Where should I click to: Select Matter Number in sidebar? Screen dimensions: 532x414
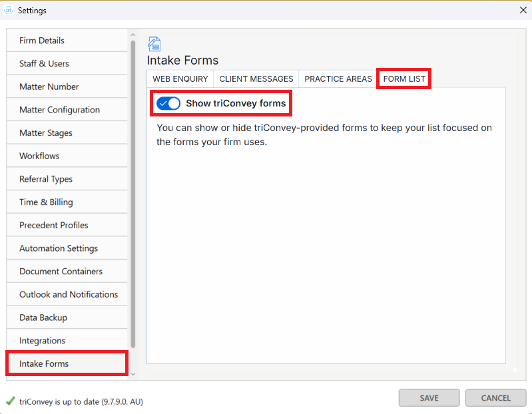tap(67, 87)
